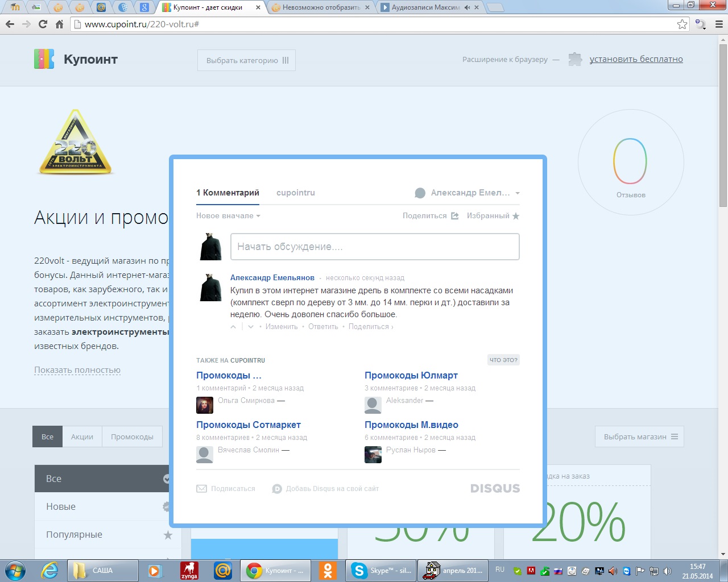This screenshot has width=728, height=582.
Task: Open the Odnoklassniki taskbar icon
Action: 328,570
